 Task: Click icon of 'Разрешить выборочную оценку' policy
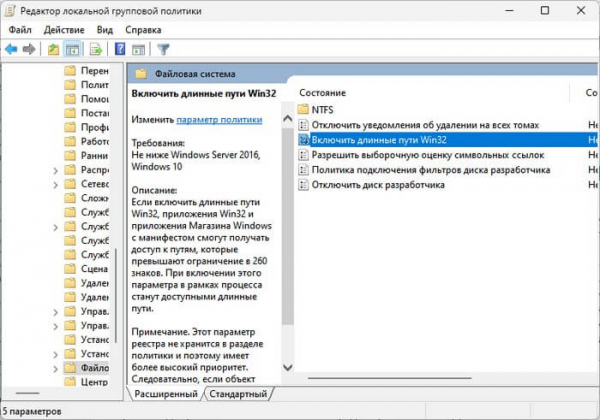coord(303,155)
